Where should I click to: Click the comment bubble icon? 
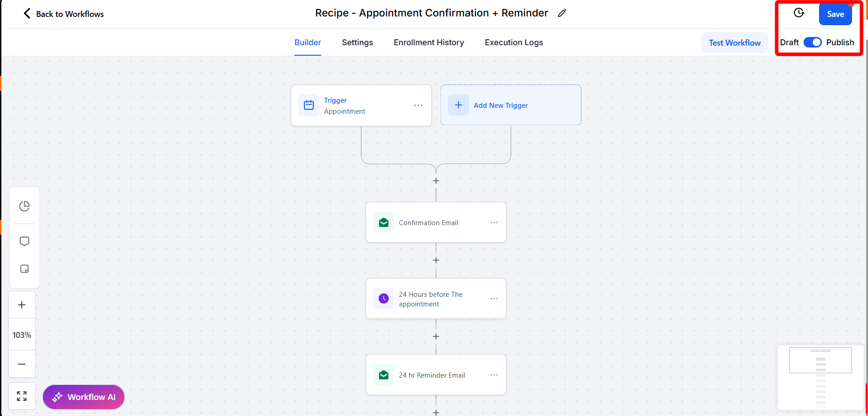[24, 241]
